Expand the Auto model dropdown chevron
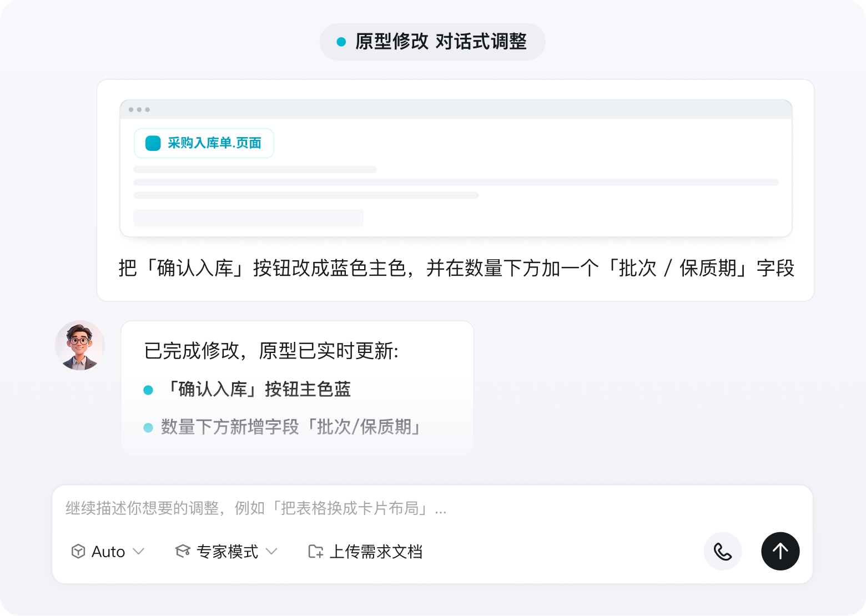The height and width of the screenshot is (616, 866). pos(139,552)
